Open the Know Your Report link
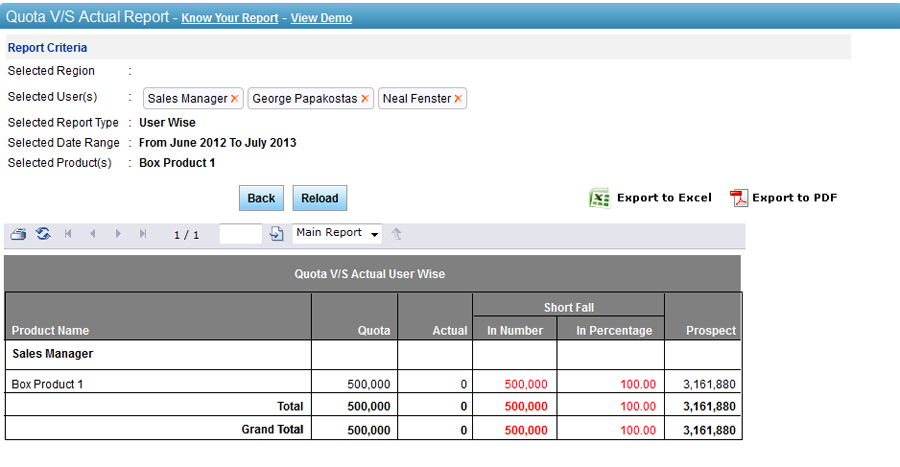Screen dimensions: 900x467 coord(229,18)
